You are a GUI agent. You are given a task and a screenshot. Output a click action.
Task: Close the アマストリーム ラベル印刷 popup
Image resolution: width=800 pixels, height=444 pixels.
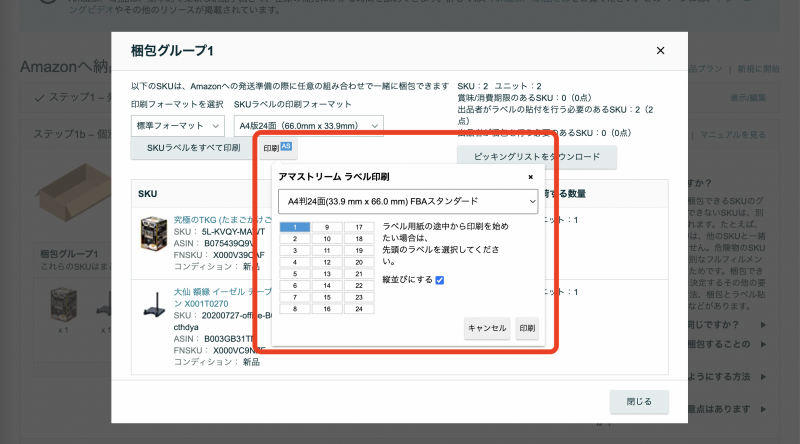(531, 177)
